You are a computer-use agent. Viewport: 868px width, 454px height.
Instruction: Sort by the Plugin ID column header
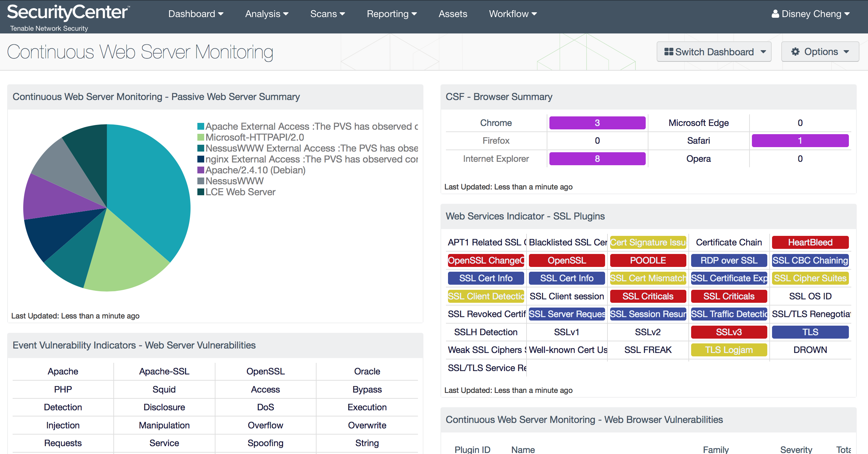(472, 450)
